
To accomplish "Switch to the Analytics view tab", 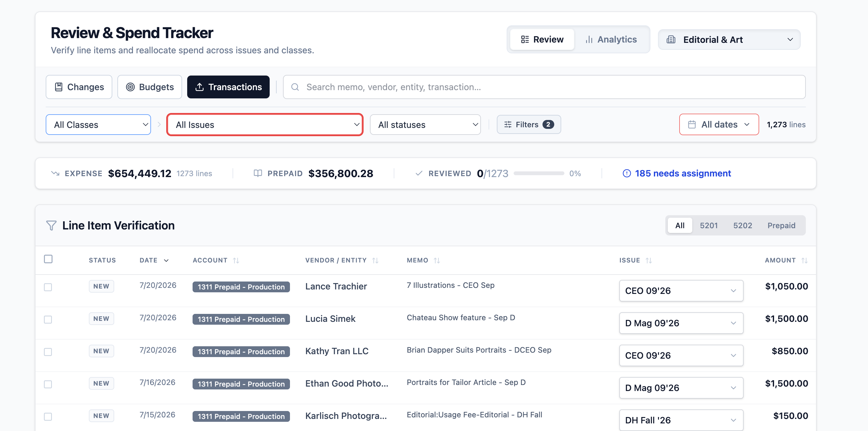I will [611, 39].
